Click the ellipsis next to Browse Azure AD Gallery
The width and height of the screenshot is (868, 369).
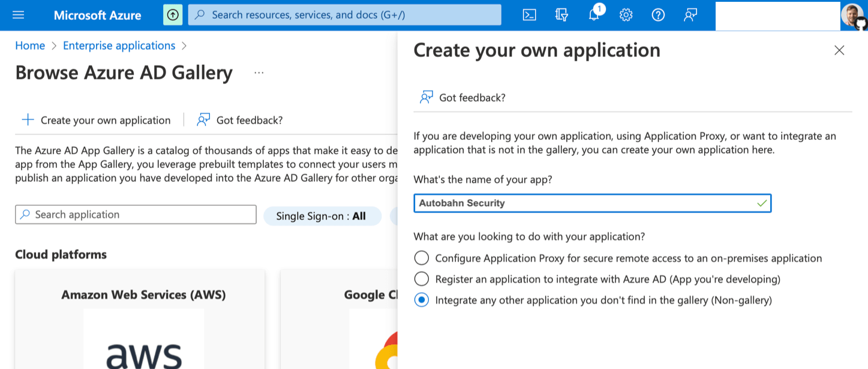coord(259,73)
